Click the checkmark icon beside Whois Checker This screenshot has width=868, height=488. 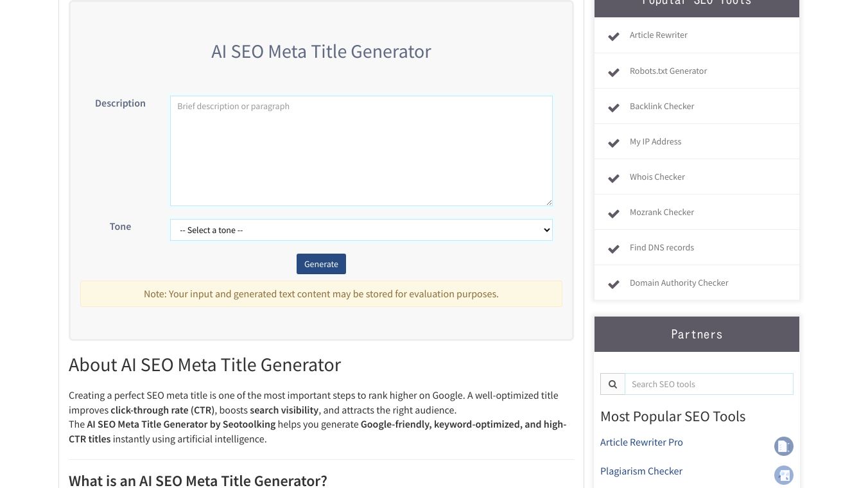(613, 178)
